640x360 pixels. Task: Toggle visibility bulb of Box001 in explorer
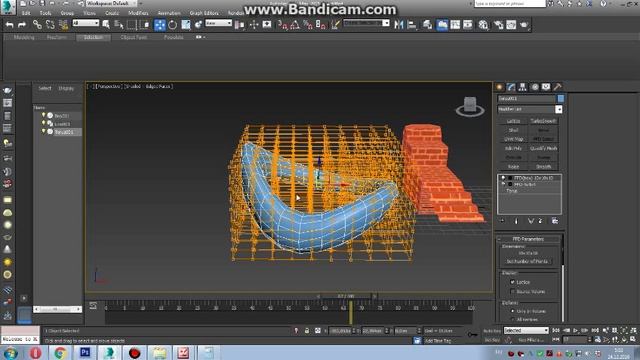43,115
